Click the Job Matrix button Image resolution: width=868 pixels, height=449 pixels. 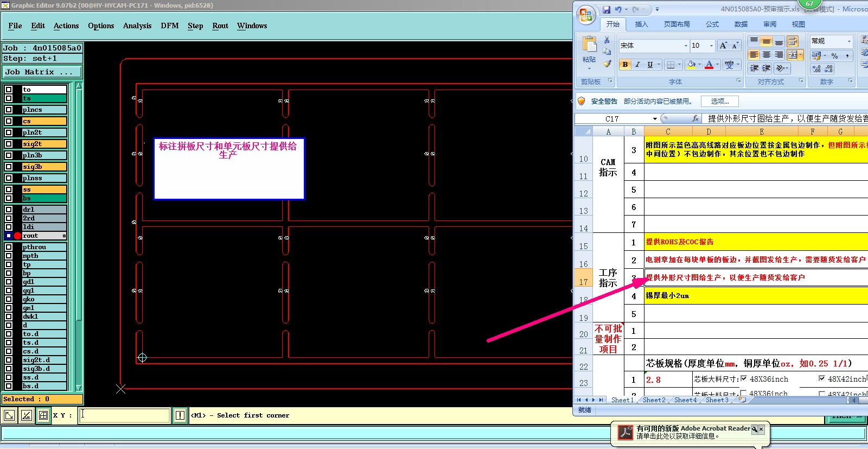click(42, 72)
